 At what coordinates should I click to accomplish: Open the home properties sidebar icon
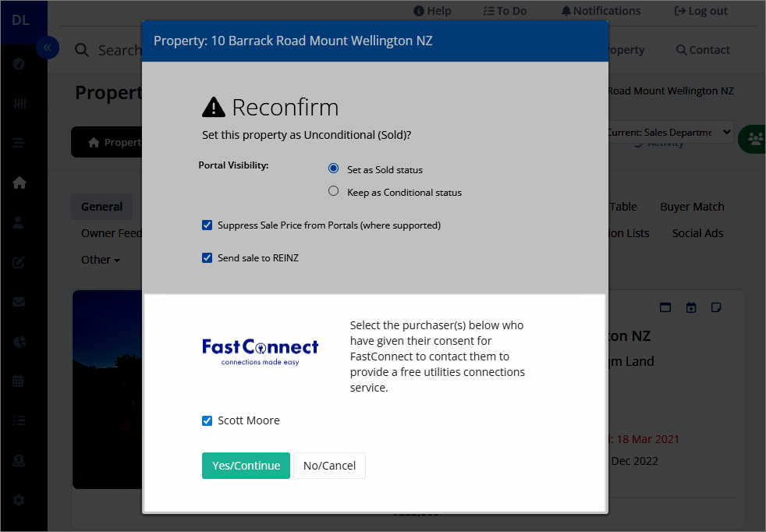point(20,183)
